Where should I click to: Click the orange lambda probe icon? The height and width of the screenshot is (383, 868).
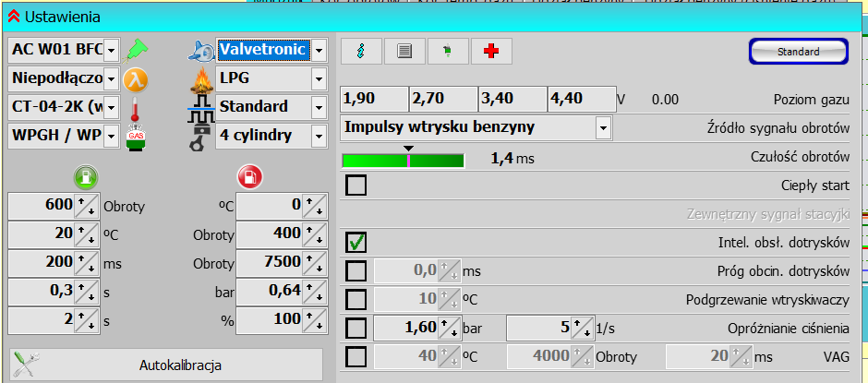tap(136, 78)
